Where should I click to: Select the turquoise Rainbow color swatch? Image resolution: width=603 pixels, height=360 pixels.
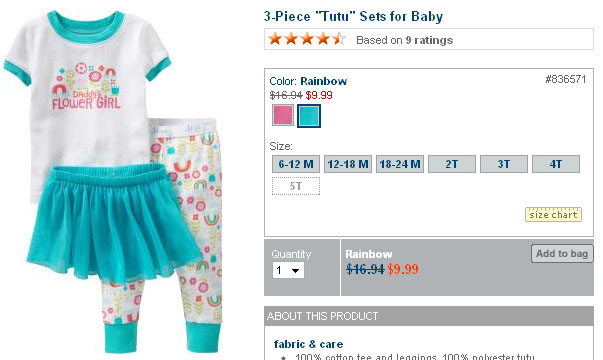tap(309, 116)
